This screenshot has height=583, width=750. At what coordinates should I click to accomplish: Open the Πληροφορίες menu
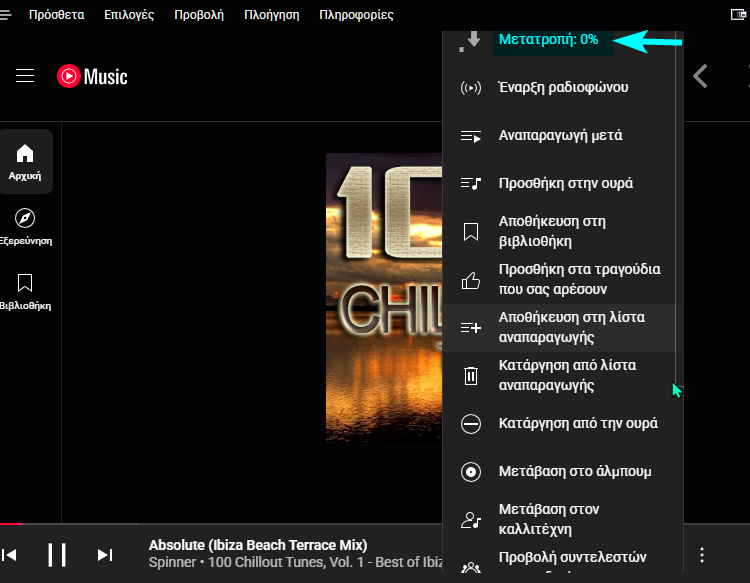[x=356, y=15]
